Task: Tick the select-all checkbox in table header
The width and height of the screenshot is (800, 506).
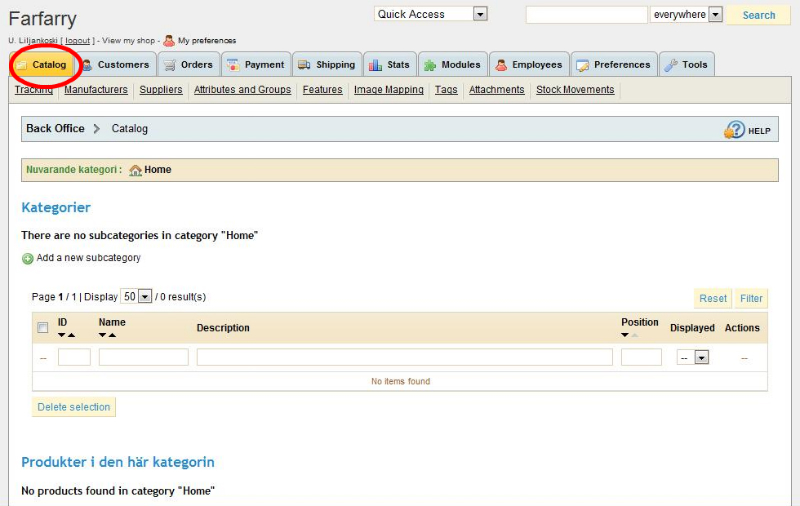Action: coord(43,327)
